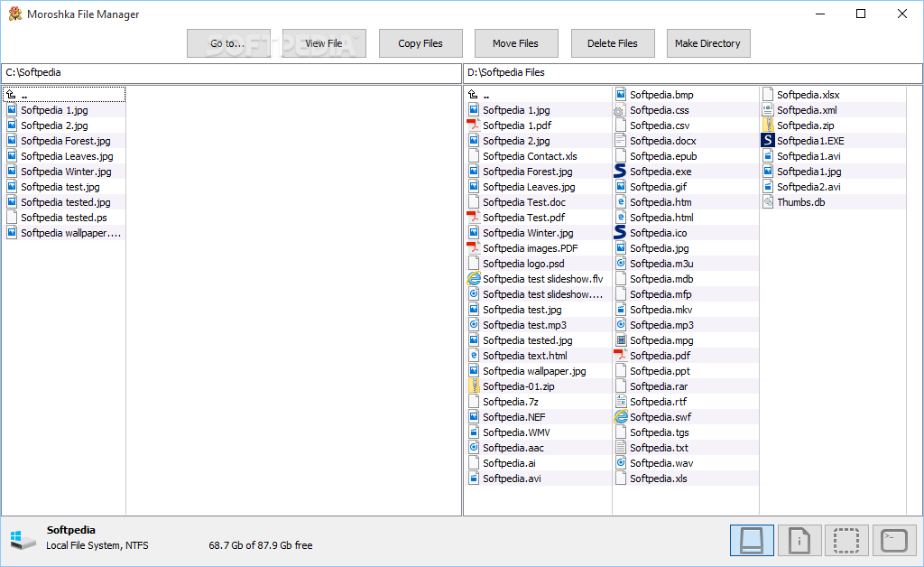Click the Make Directory button
924x567 pixels.
[708, 43]
